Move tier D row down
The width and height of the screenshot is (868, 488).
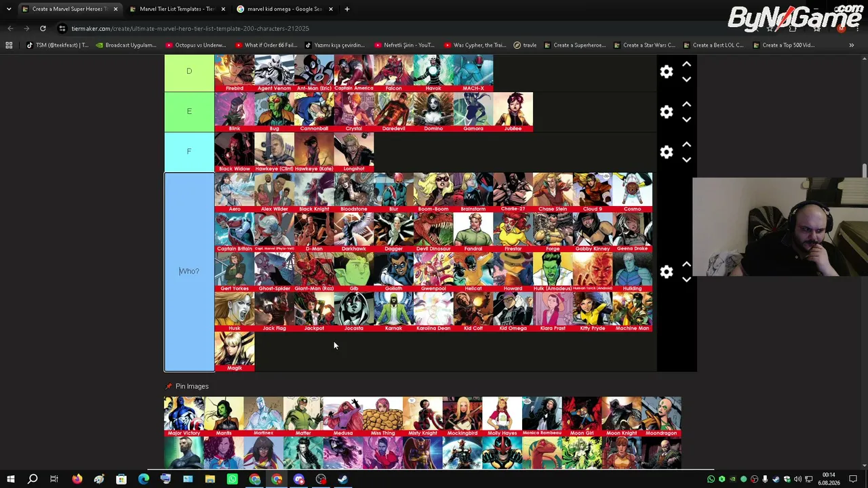(686, 79)
